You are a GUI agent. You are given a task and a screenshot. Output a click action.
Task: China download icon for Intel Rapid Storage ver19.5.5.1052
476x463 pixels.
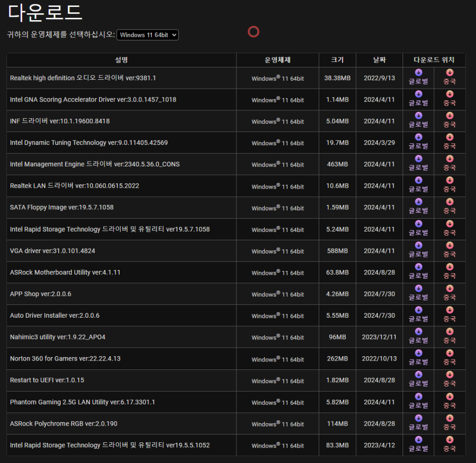(x=449, y=440)
